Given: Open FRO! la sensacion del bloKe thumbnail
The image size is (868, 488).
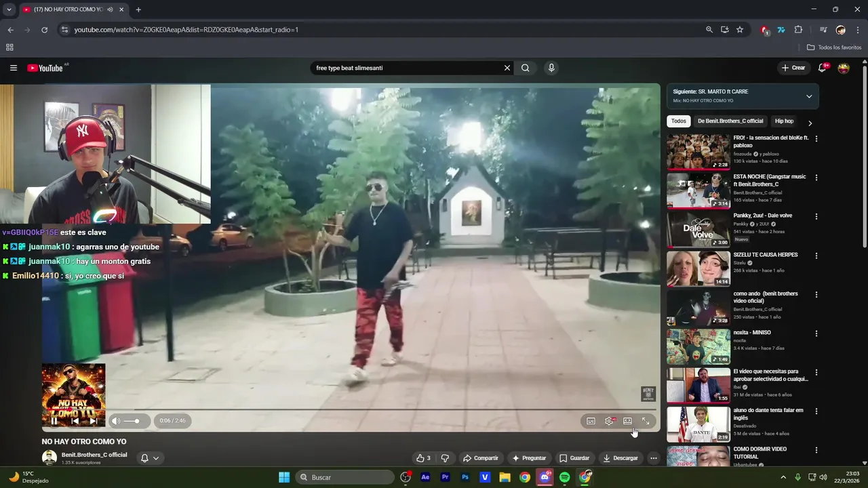Looking at the screenshot, I should click(x=698, y=152).
